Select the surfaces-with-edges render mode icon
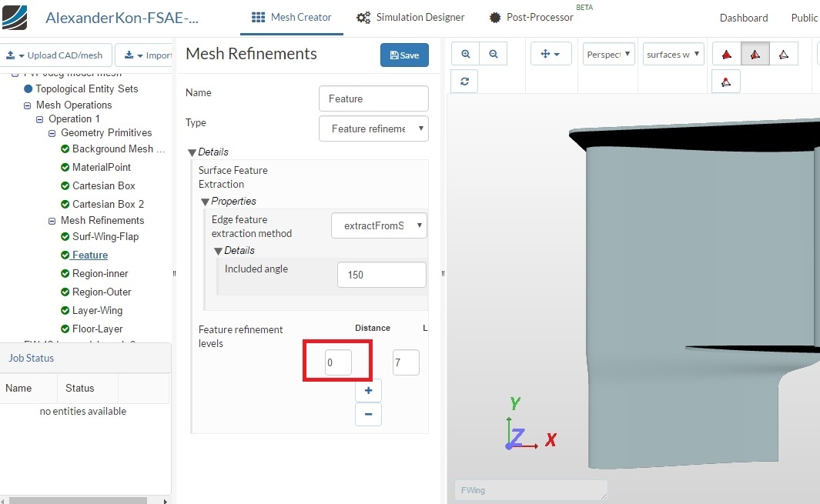This screenshot has height=504, width=820. pyautogui.click(x=755, y=55)
